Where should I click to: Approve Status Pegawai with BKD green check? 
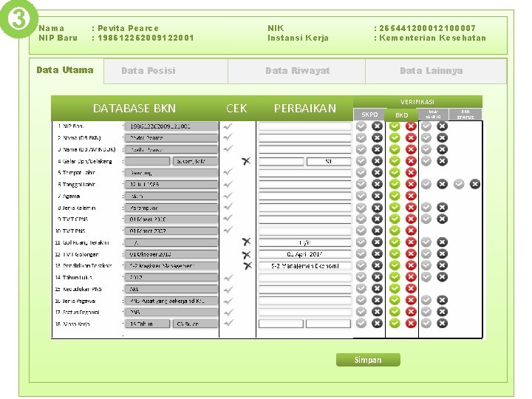point(395,312)
